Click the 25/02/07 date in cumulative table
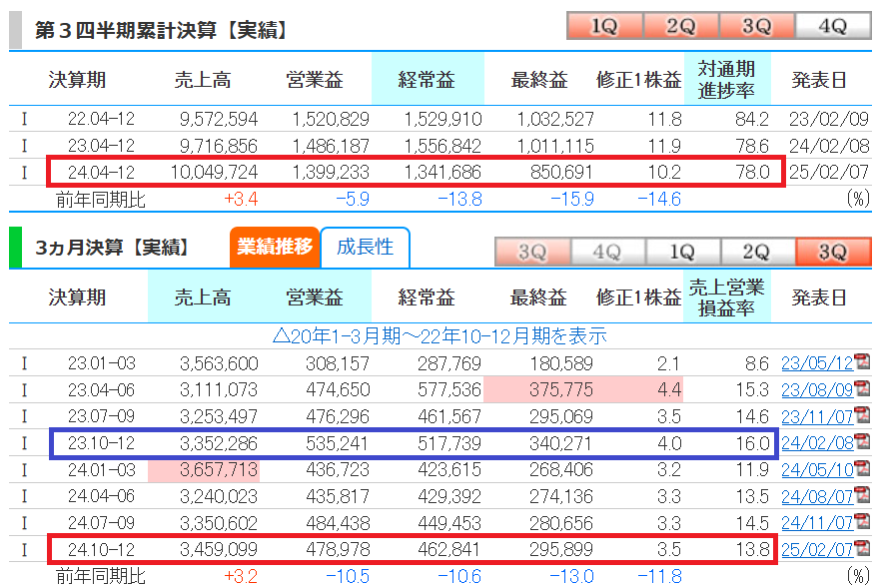Screen dimensions: 883x588 pos(828,172)
